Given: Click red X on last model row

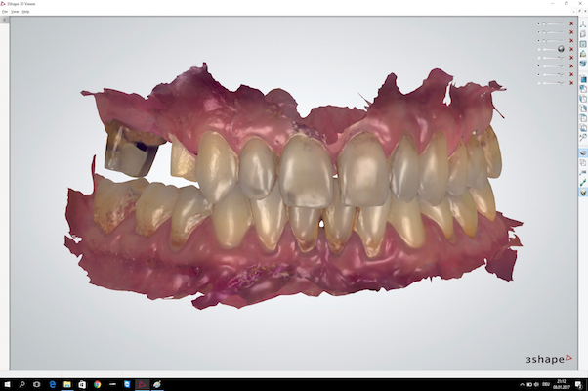Looking at the screenshot, I should (x=571, y=81).
